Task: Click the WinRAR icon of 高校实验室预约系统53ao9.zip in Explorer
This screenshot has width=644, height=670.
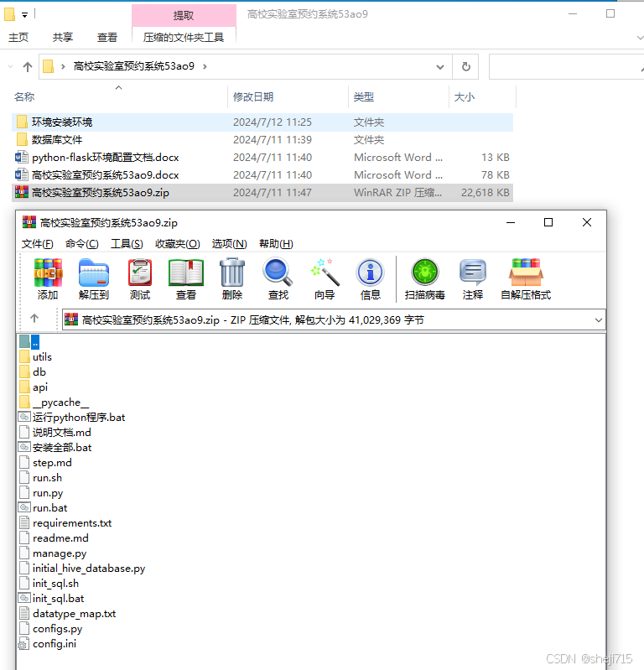Action: [x=21, y=192]
